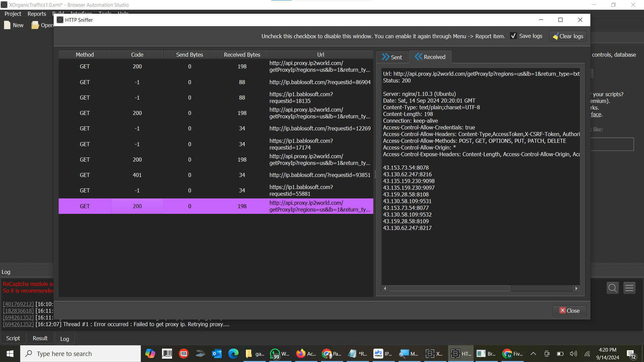The image size is (644, 362).
Task: Select the magnifier search icon above the log menu
Action: 612,288
